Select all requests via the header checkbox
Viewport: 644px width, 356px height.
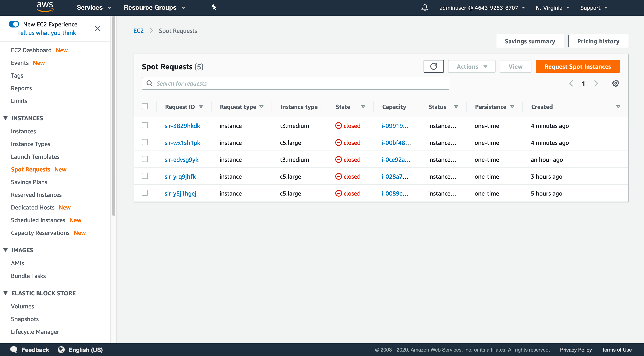pyautogui.click(x=145, y=106)
